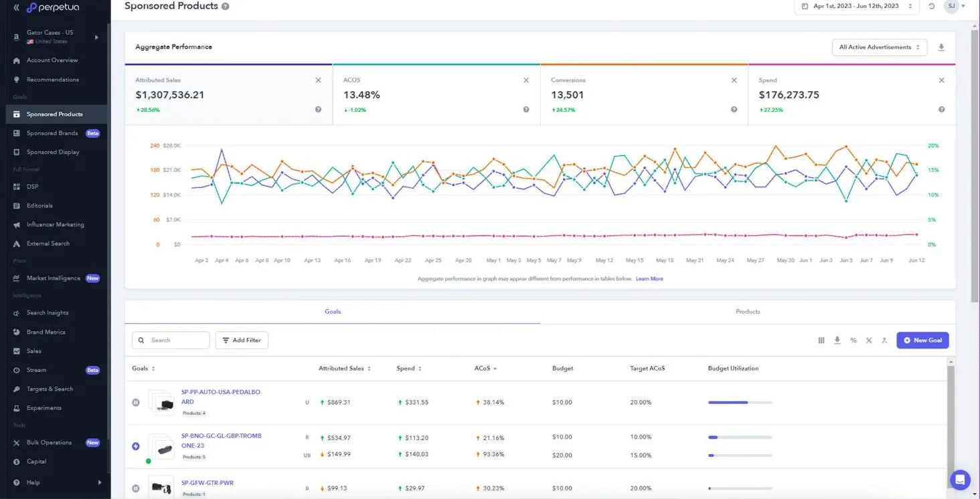This screenshot has width=980, height=499.
Task: Remove Conversions metric from chart
Action: coord(734,80)
